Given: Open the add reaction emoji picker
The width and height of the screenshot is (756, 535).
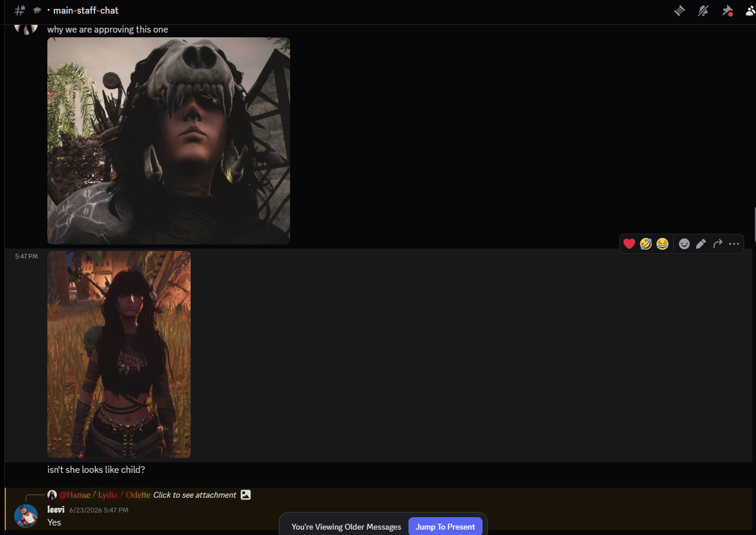Looking at the screenshot, I should (x=684, y=244).
